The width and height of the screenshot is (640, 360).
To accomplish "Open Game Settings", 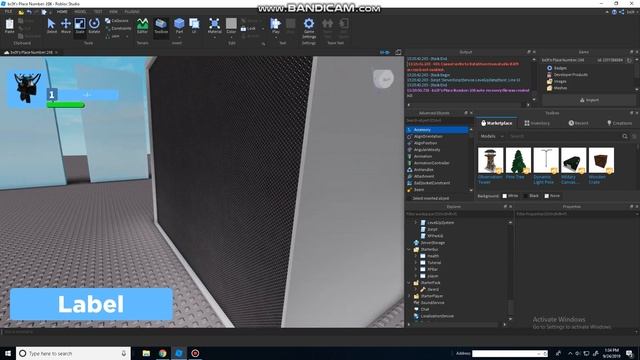I will click(309, 27).
